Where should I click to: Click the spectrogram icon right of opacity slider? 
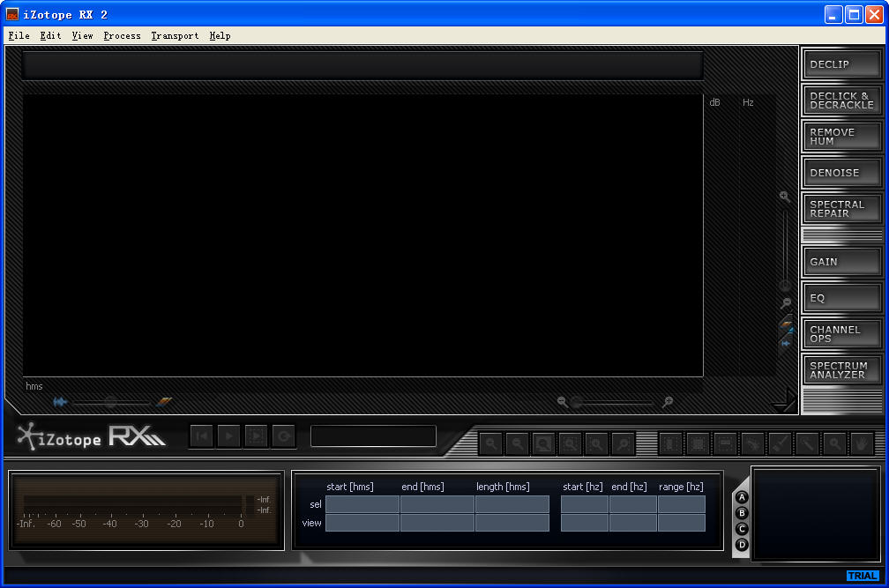[164, 402]
